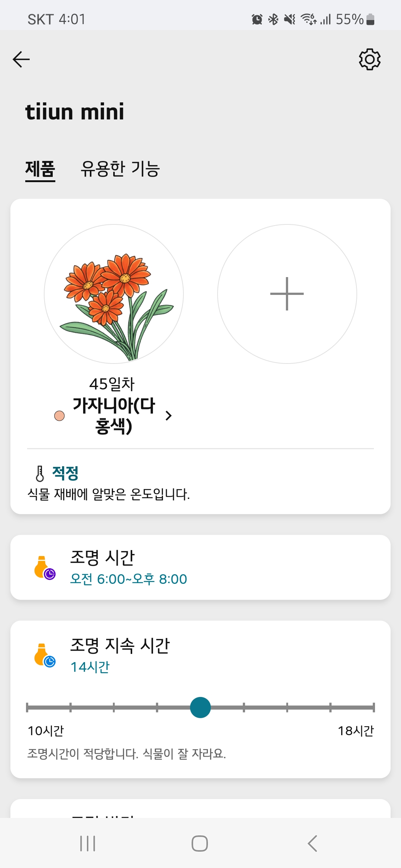Tap the 적정 temperature status label
401x868 pixels.
pyautogui.click(x=65, y=473)
